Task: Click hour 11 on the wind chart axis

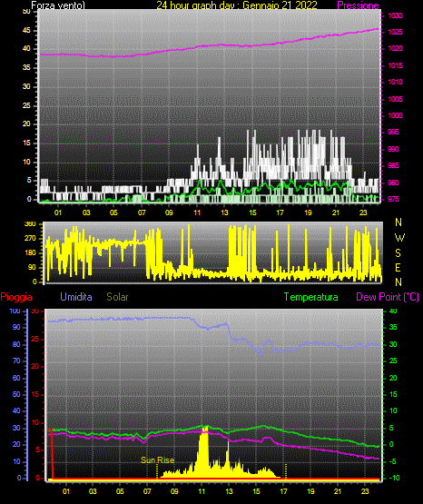Action: (x=197, y=212)
